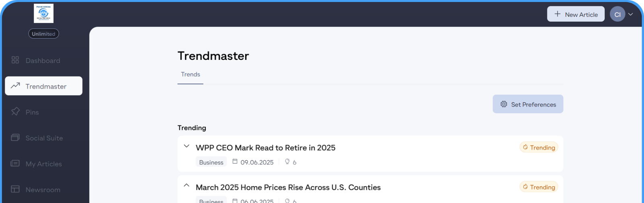Go to Social Suite in sidebar
The height and width of the screenshot is (203, 644).
coord(44,138)
